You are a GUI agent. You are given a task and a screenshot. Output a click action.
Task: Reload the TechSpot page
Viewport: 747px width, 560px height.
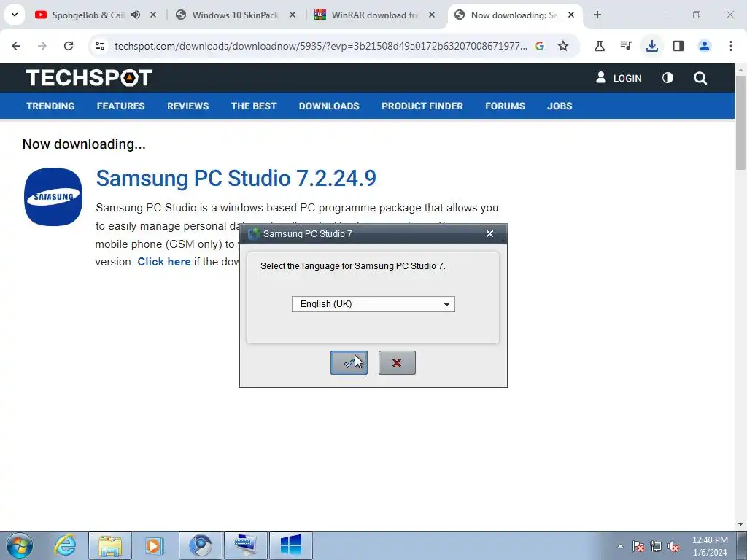[69, 46]
